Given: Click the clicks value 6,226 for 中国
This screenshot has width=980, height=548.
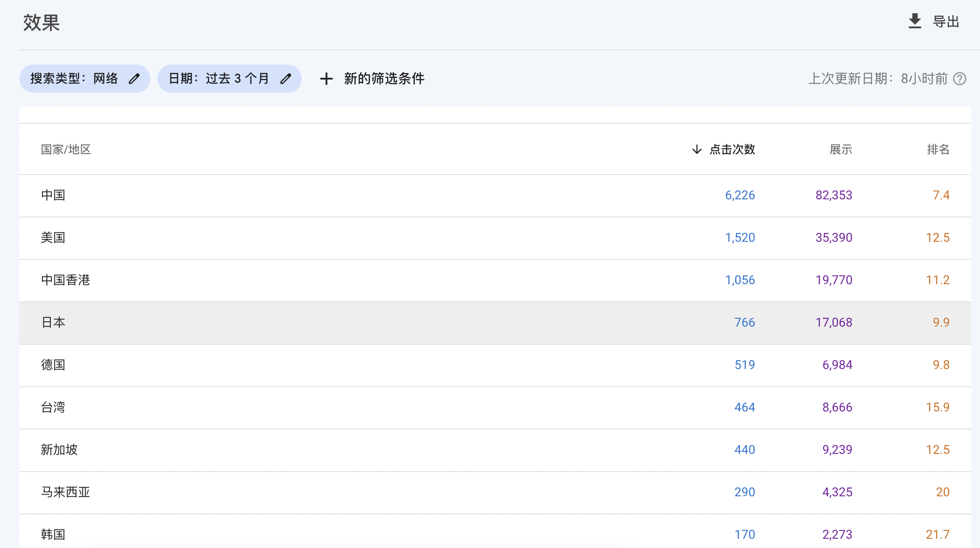Looking at the screenshot, I should [740, 195].
